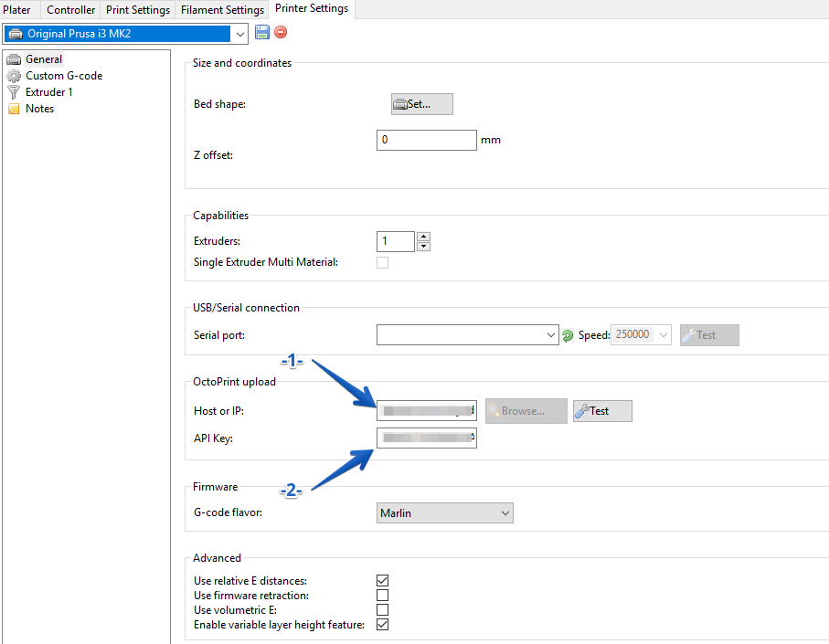Click Bed shape Set button
The image size is (829, 644).
422,104
